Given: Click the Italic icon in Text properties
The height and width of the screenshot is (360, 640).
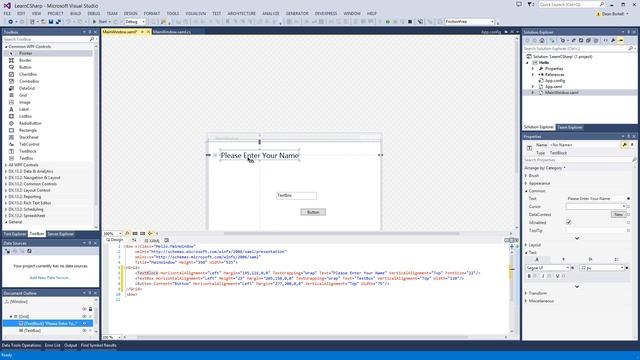Looking at the screenshot, I should 543,276.
